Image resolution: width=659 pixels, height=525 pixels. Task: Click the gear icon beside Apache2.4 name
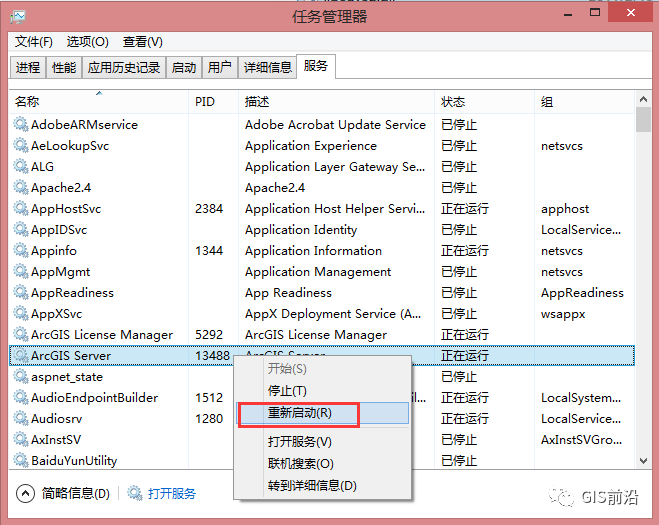[21, 187]
